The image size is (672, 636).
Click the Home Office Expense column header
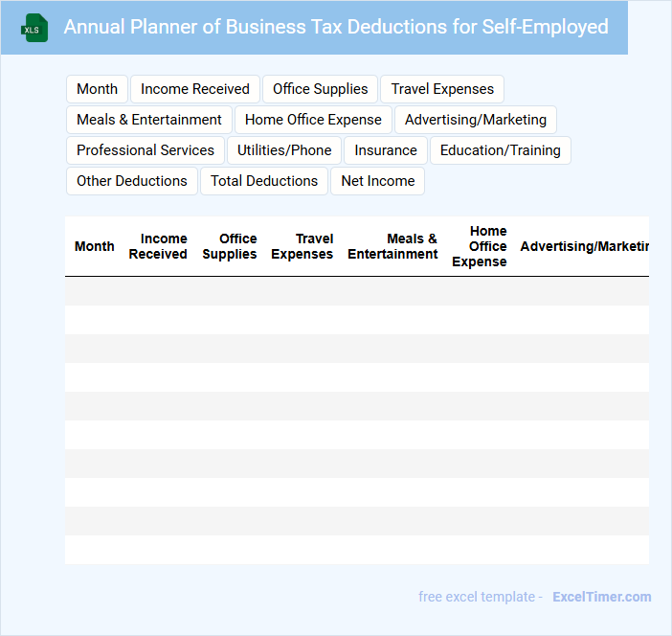[x=480, y=246]
